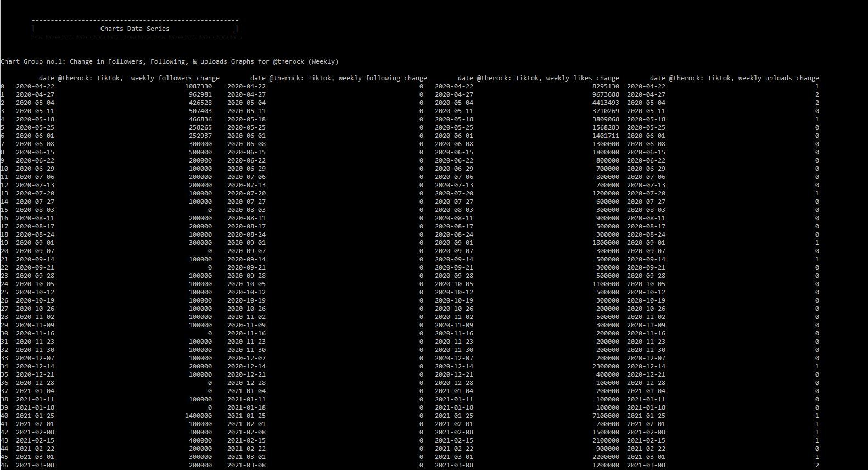This screenshot has width=868, height=470.
Task: Click row index 46 at the left edge
Action: coord(4,465)
